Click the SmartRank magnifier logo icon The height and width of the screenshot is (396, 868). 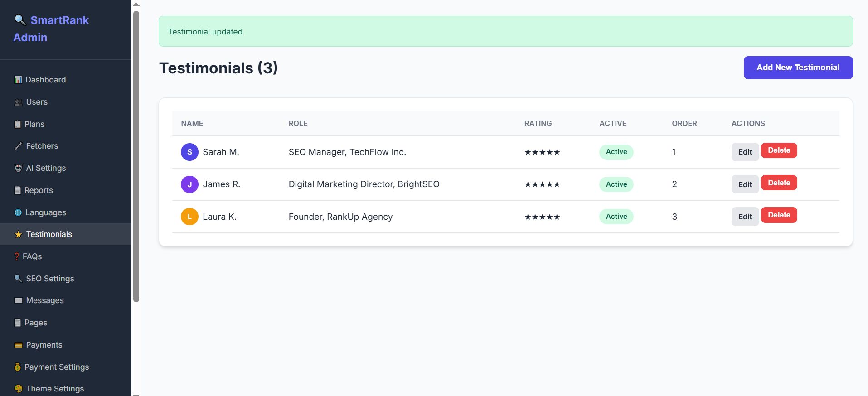coord(20,20)
